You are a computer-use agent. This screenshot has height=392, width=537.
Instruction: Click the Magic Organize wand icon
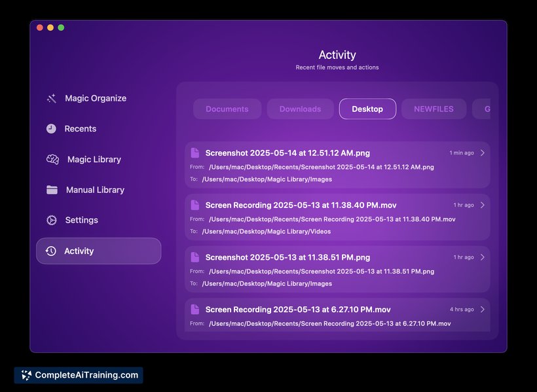coord(51,99)
